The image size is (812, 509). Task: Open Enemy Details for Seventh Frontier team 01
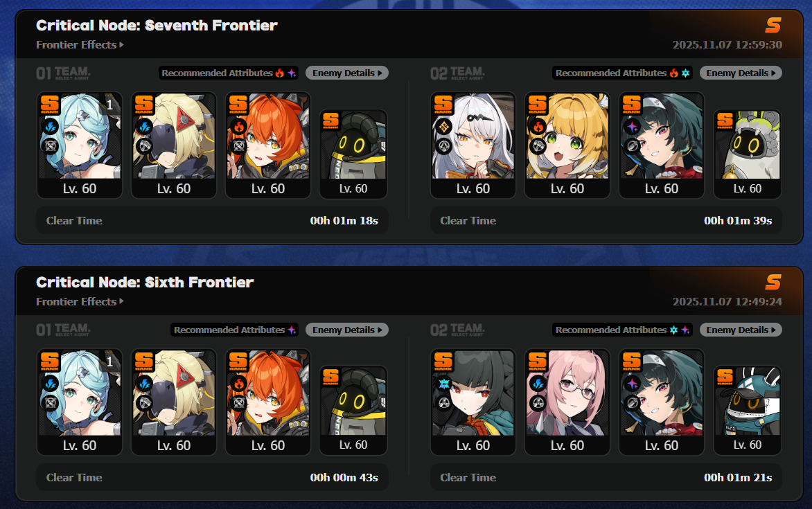coord(347,73)
